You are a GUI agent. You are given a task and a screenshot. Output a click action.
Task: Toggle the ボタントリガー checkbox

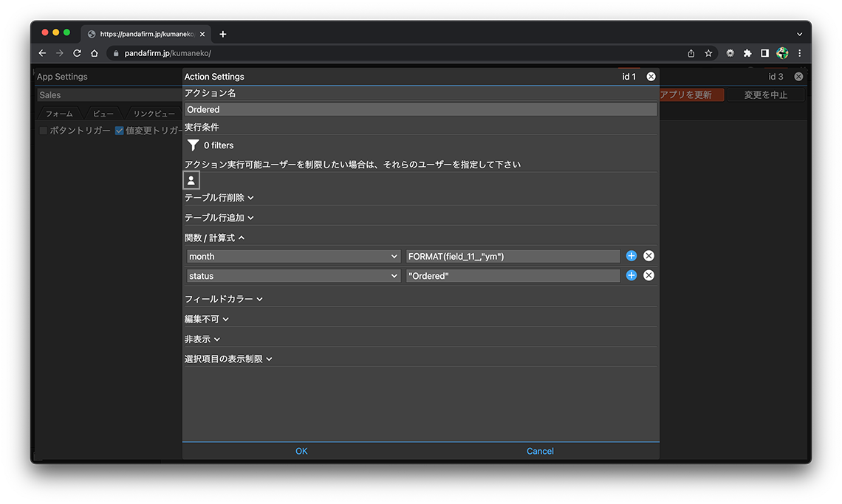click(x=44, y=131)
